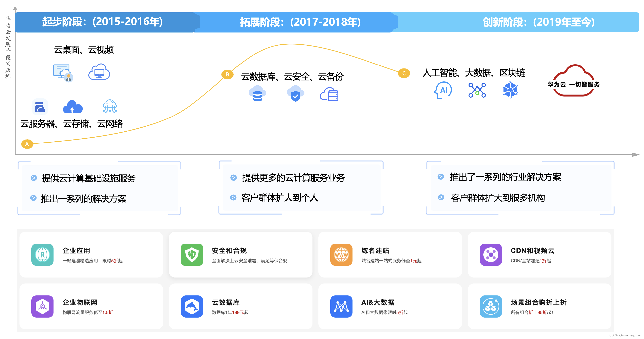Click the orange 域名建站 www icon

pos(341,255)
